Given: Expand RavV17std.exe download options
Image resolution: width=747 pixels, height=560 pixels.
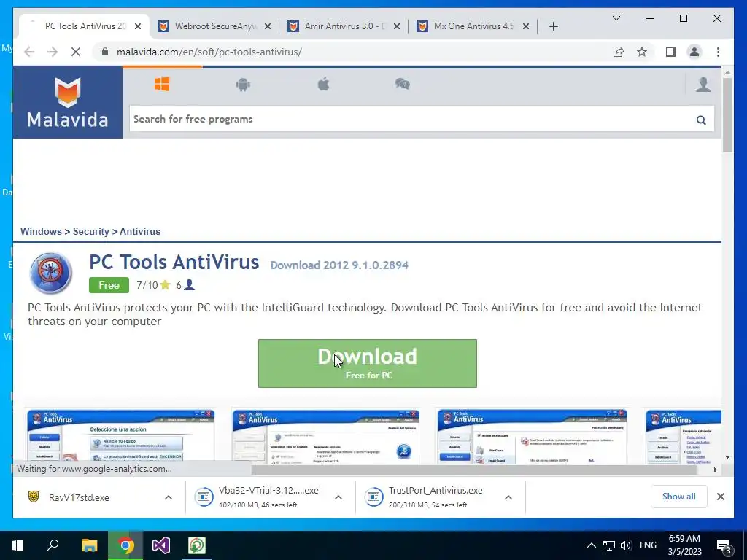Looking at the screenshot, I should 169,497.
